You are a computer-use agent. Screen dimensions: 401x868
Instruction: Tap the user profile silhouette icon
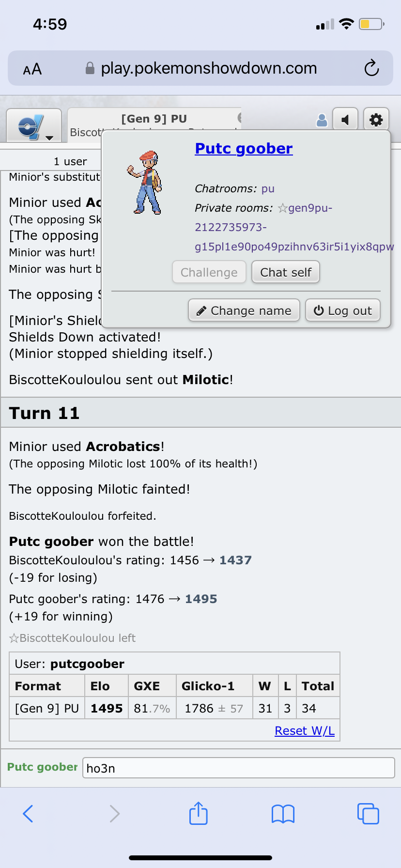pos(322,120)
